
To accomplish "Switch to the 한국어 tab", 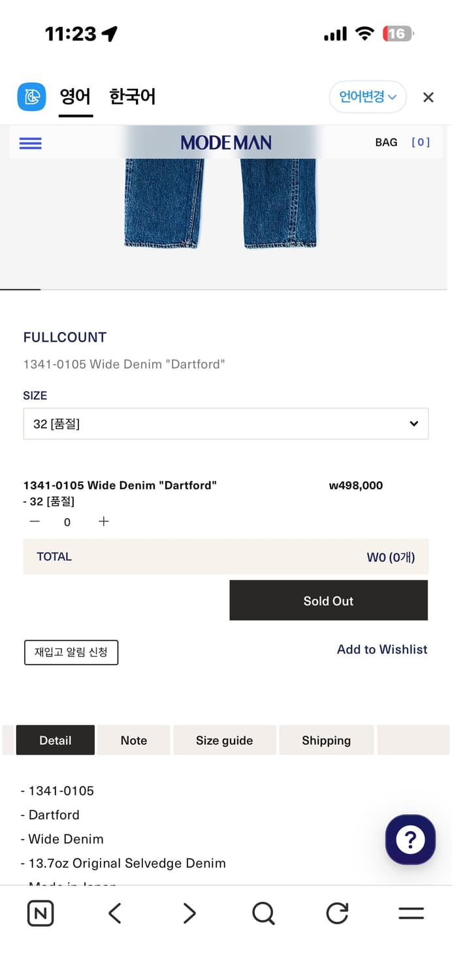I will (x=132, y=97).
